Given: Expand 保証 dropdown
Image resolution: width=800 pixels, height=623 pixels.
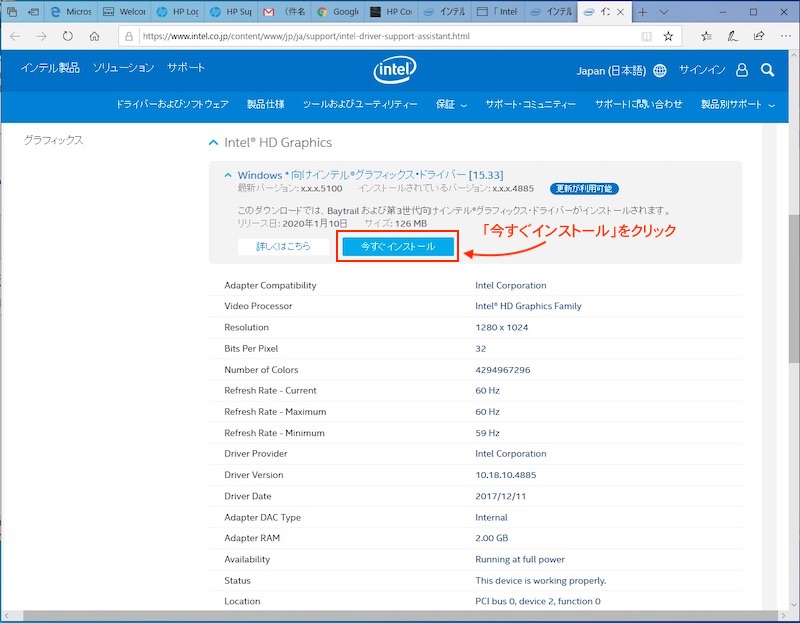Looking at the screenshot, I should pos(451,105).
